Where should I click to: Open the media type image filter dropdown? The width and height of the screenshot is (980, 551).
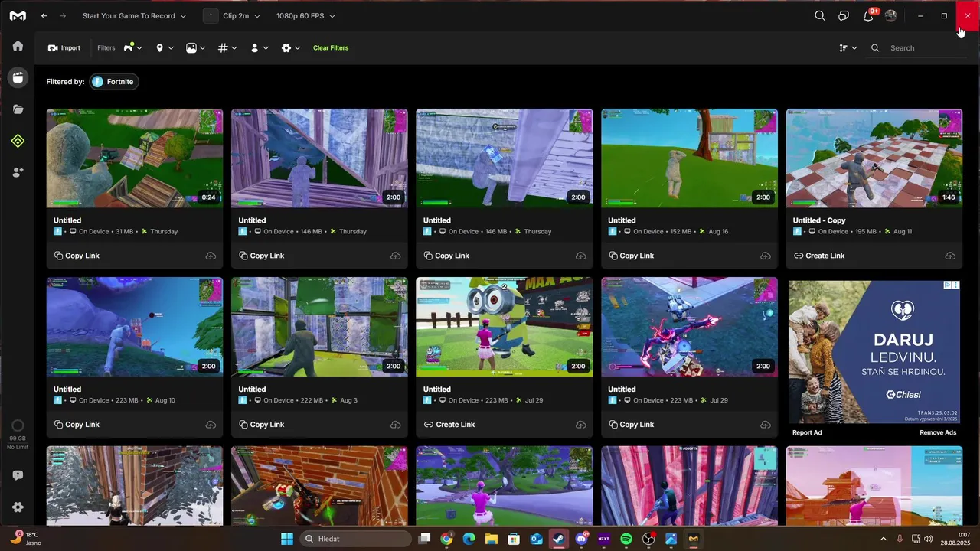point(196,47)
